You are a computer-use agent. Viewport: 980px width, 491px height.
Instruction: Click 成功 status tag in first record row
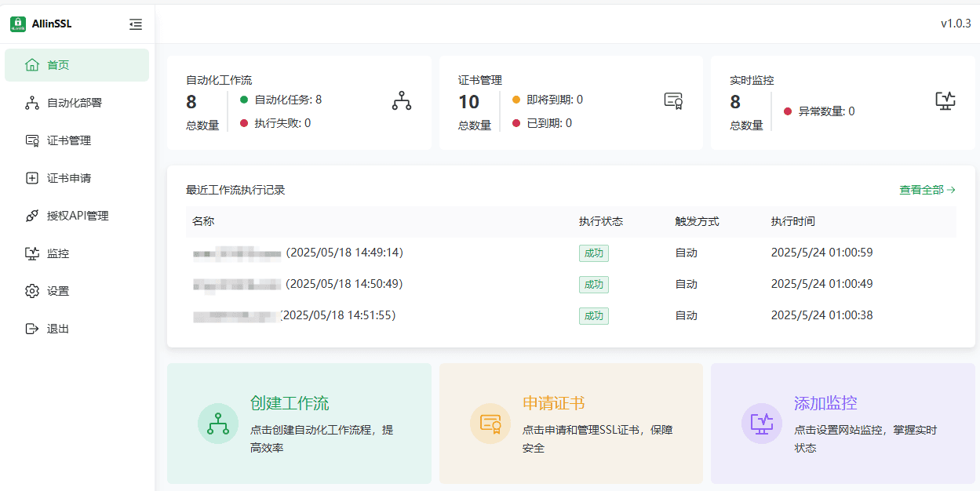click(594, 253)
